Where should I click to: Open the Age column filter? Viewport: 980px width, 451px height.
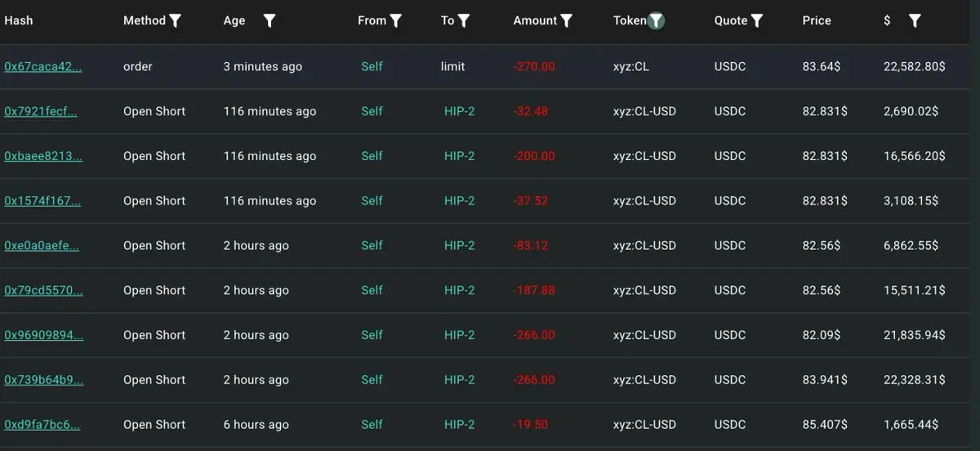[269, 21]
